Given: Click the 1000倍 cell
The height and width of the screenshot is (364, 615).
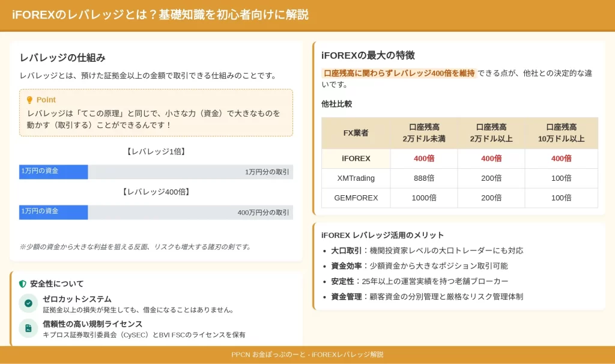Looking at the screenshot, I should (x=424, y=198).
